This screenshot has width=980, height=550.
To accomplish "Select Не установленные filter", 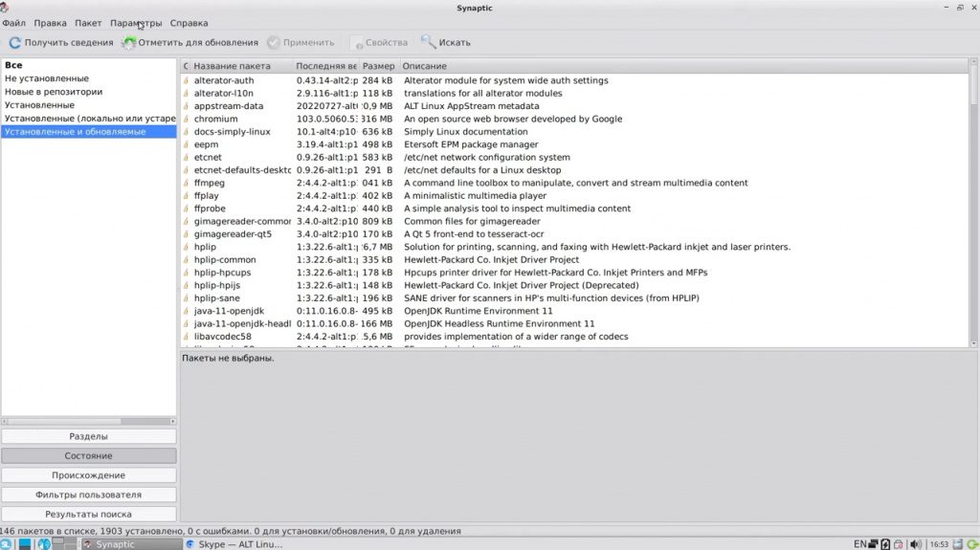I will [88, 78].
